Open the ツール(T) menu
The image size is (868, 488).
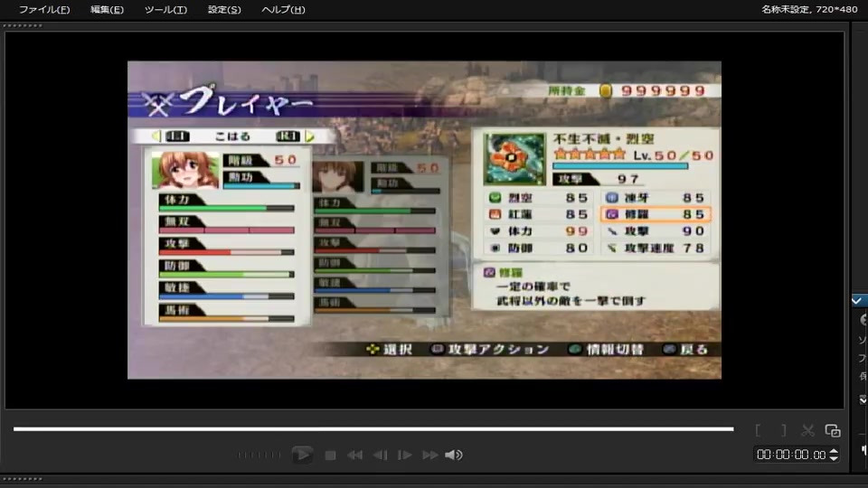pyautogui.click(x=165, y=9)
